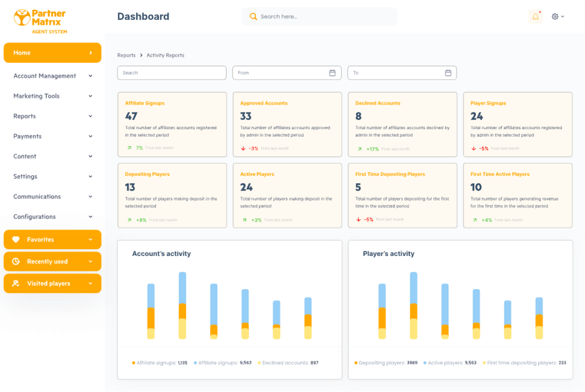Expand the Settings sidebar menu
585x392 pixels.
52,177
